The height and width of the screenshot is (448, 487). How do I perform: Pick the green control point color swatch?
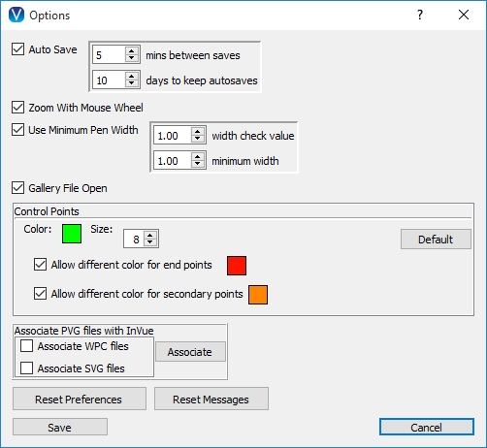click(72, 234)
